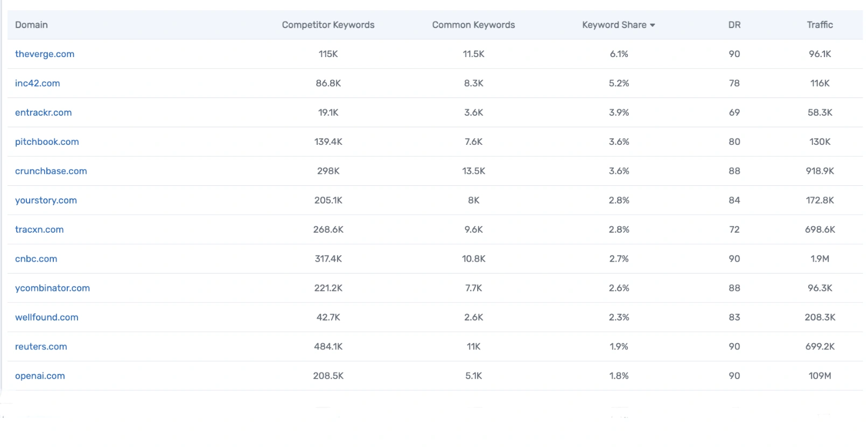
Task: Select 5.2% keyword share cell
Action: pyautogui.click(x=619, y=83)
